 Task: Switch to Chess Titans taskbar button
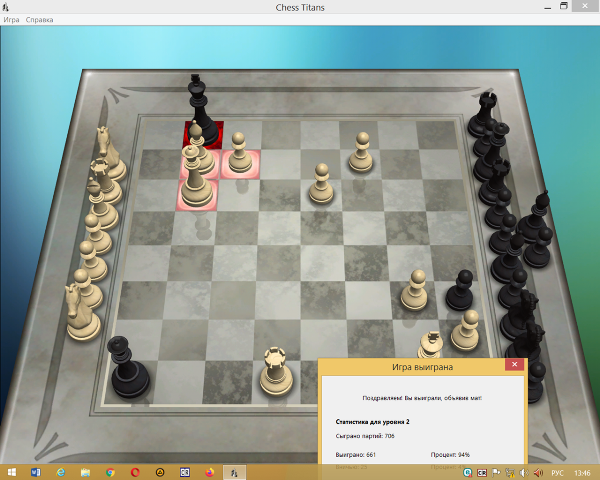point(234,472)
